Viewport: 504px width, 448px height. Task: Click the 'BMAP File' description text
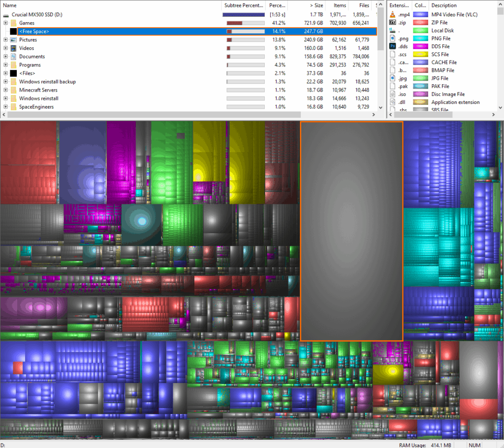[442, 70]
